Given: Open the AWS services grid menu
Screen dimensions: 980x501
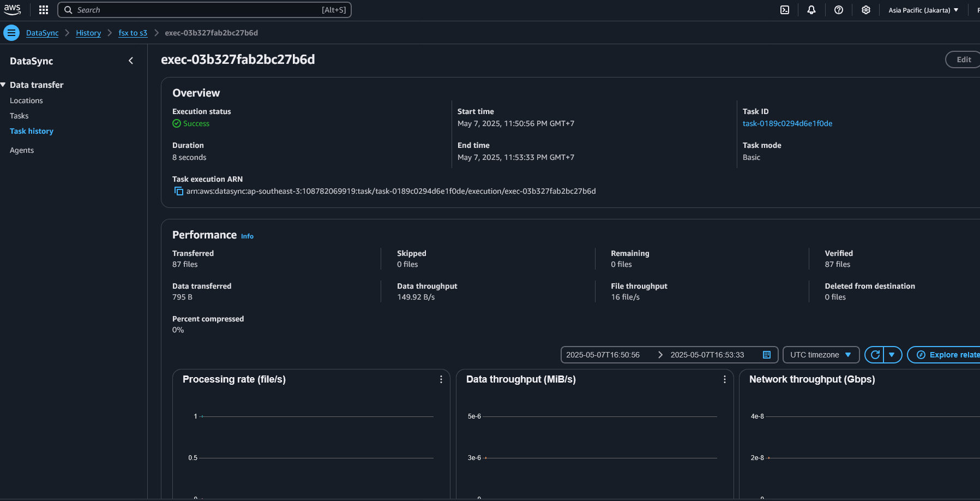Looking at the screenshot, I should [44, 10].
